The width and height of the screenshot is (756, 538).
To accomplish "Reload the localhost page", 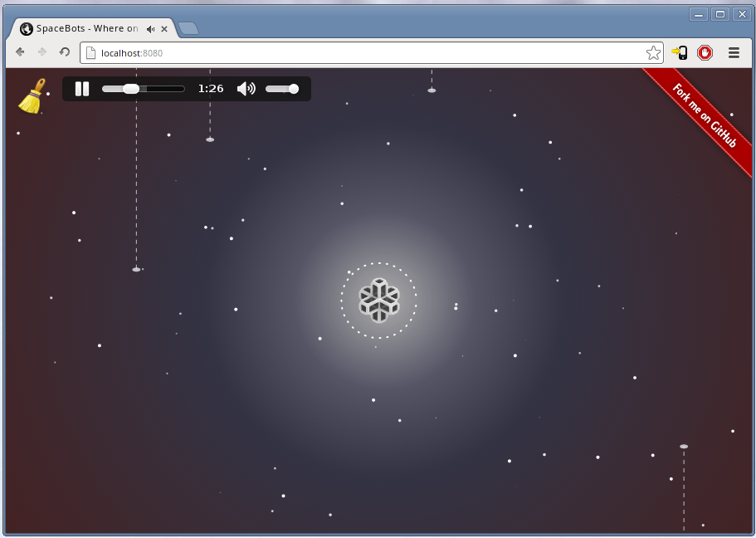I will (65, 52).
